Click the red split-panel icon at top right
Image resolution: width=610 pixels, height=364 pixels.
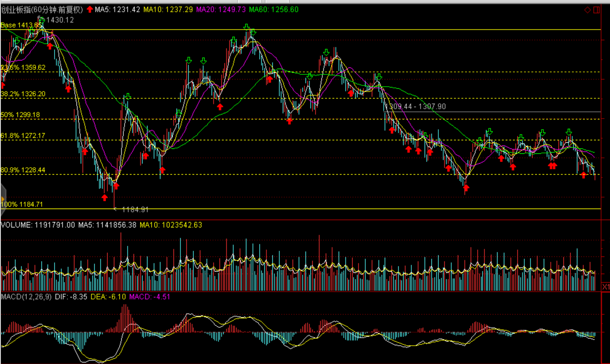point(596,10)
